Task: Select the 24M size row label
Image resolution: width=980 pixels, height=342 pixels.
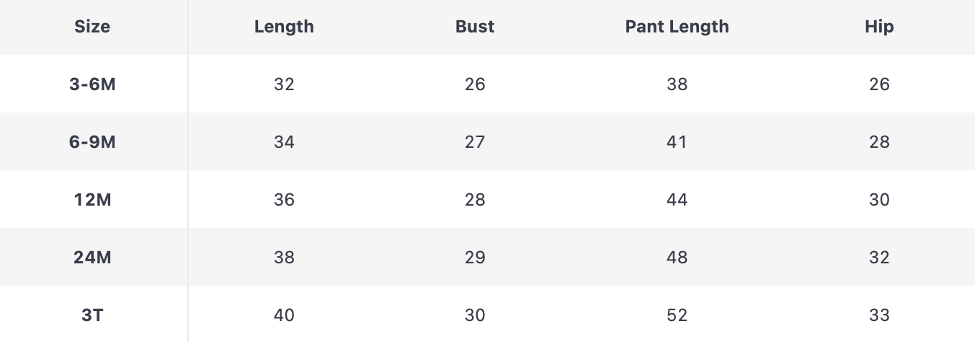Action: (92, 258)
